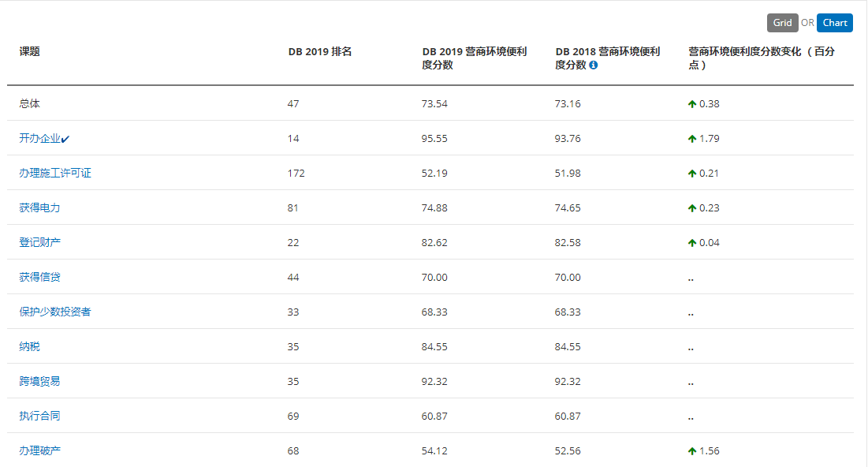The height and width of the screenshot is (467, 868).
Task: Click green arrow beside 1.79 change value
Action: (692, 139)
